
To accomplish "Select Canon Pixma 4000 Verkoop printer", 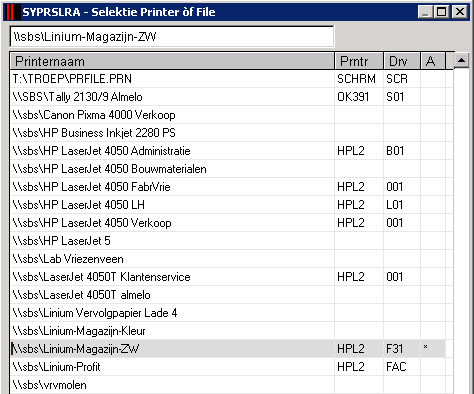I will coord(228,115).
